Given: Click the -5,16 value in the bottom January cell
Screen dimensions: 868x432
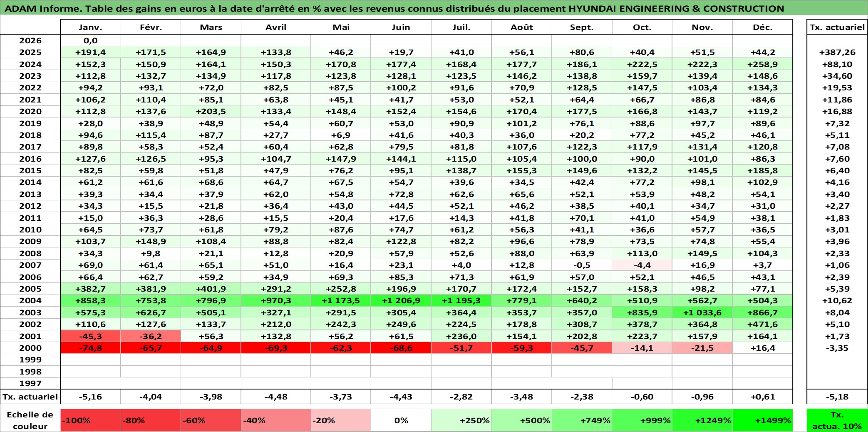Looking at the screenshot, I should click(x=91, y=397).
